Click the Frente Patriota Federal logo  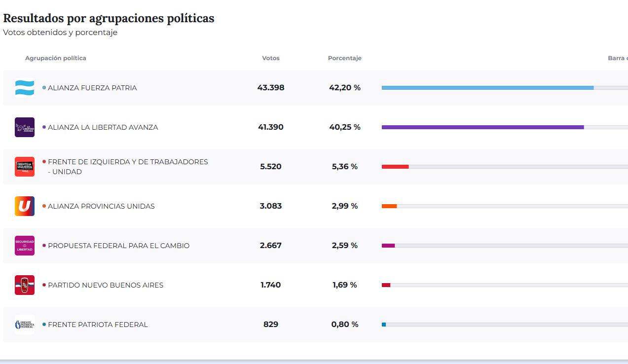pyautogui.click(x=25, y=325)
